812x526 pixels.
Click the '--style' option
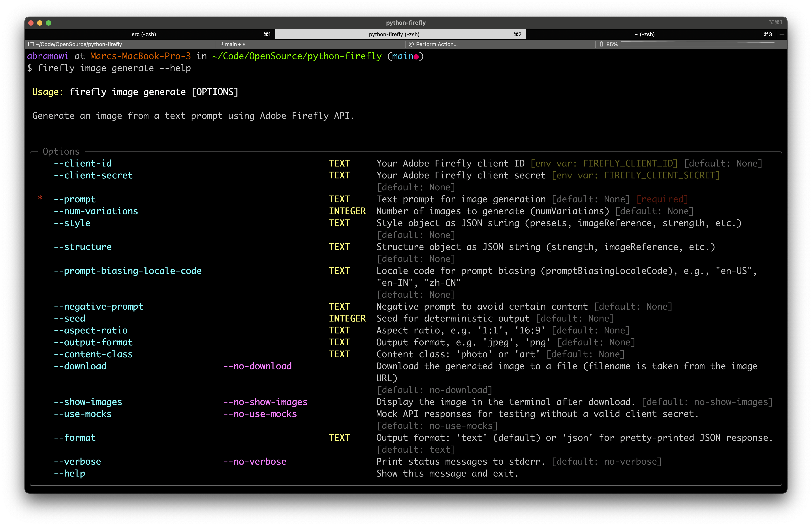[72, 223]
